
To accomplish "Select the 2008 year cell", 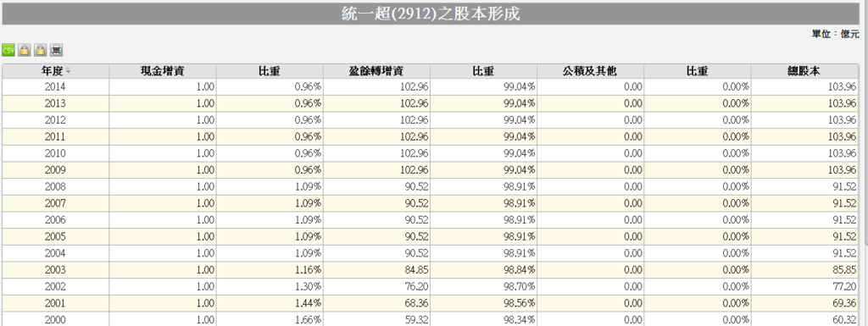I will 55,187.
